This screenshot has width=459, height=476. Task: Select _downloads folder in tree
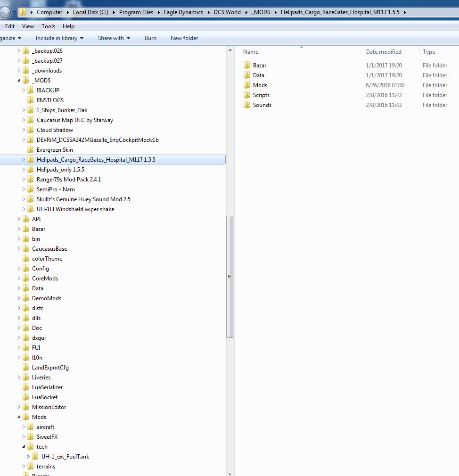47,71
